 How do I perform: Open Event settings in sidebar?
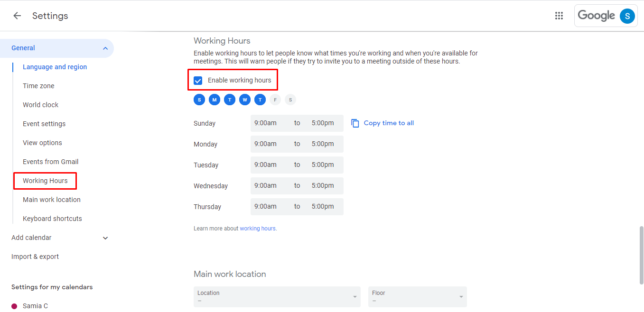44,124
